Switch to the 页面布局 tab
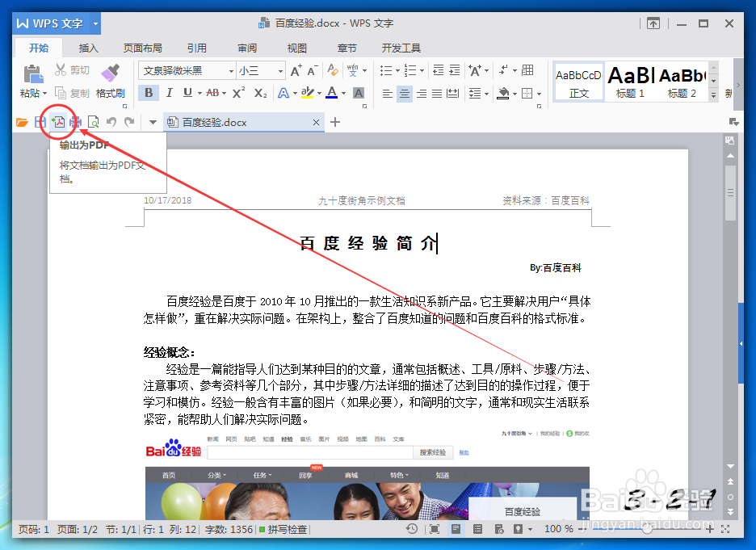Image resolution: width=756 pixels, height=550 pixels. tap(143, 48)
